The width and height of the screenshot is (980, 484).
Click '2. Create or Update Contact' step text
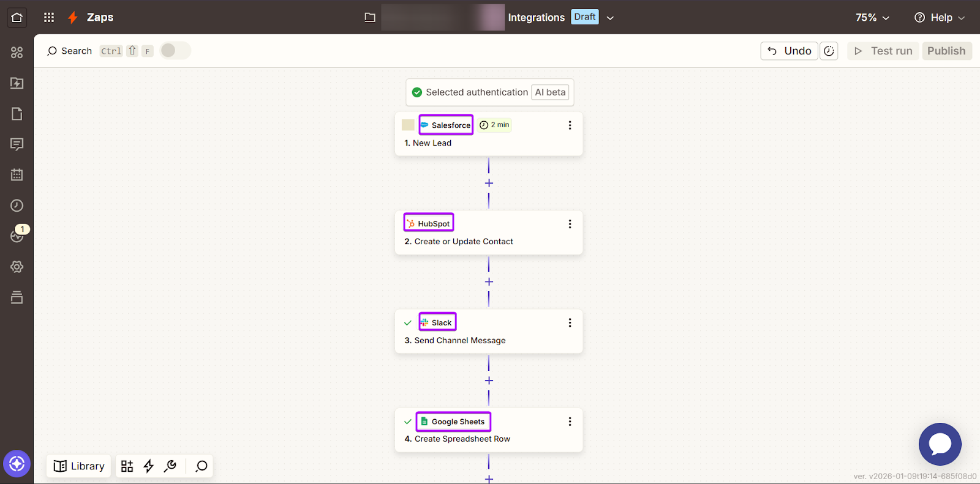point(459,242)
